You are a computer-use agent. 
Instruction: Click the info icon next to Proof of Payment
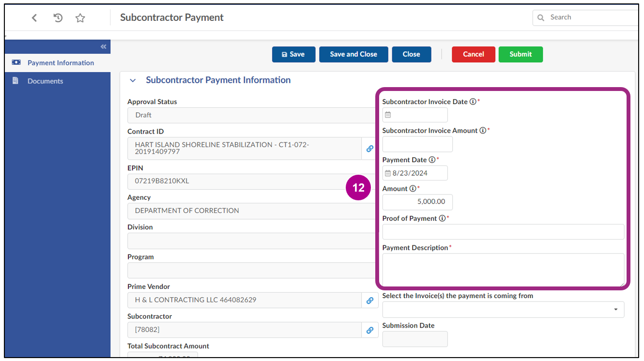coord(442,218)
